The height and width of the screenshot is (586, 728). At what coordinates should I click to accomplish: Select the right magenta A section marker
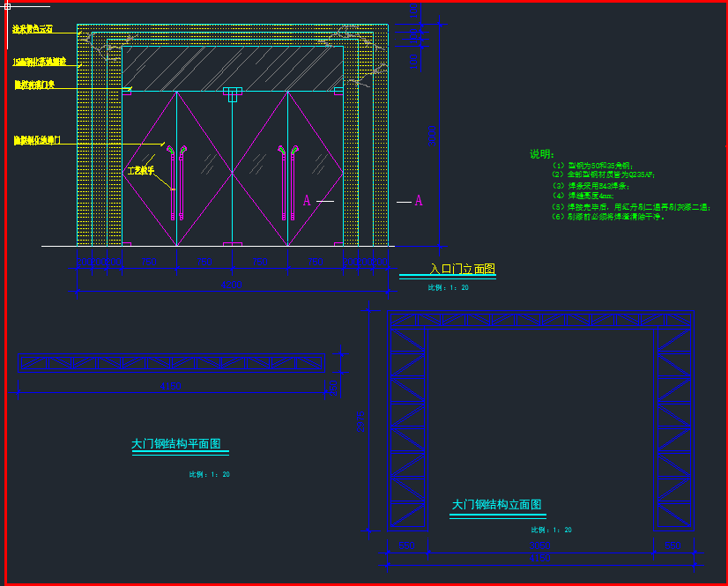tap(419, 201)
